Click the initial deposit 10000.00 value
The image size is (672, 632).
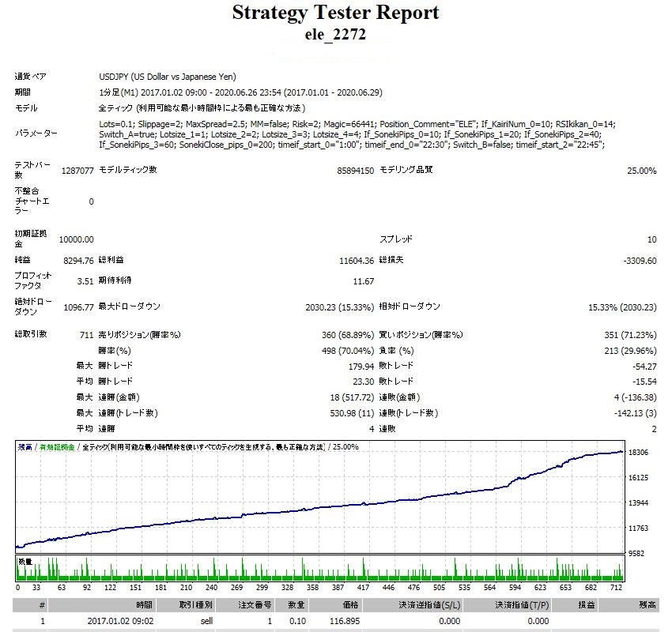pyautogui.click(x=76, y=239)
